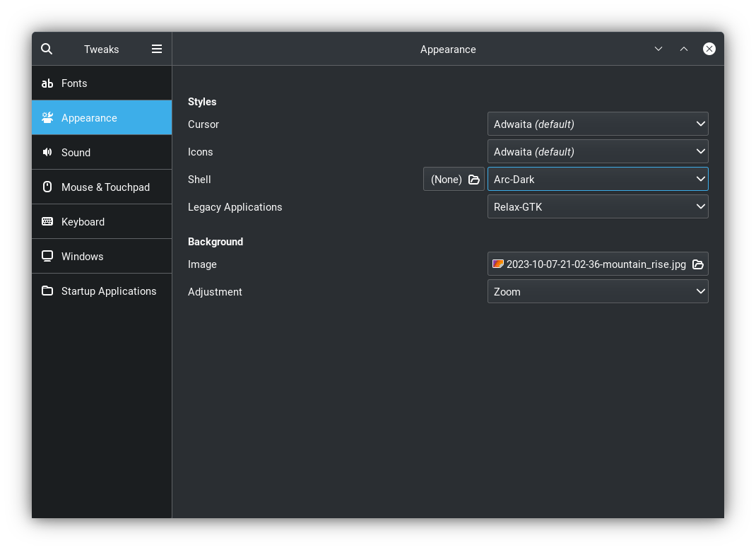756x550 pixels.
Task: Click the Startup Applications folder icon
Action: [x=47, y=291]
